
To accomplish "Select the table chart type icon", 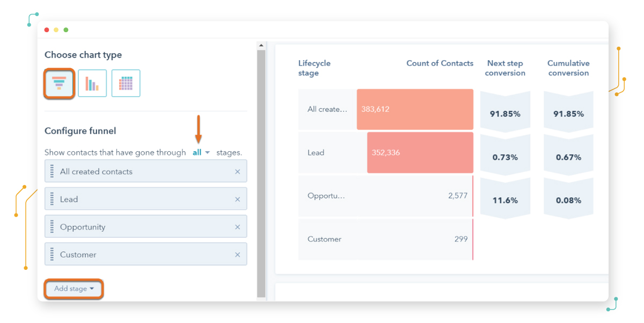I will pos(126,83).
